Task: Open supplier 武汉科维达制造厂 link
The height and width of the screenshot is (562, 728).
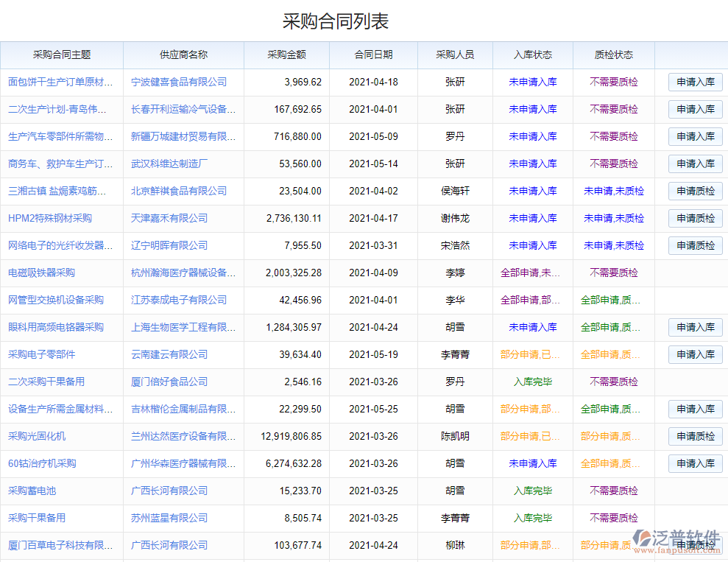Action: pyautogui.click(x=169, y=164)
